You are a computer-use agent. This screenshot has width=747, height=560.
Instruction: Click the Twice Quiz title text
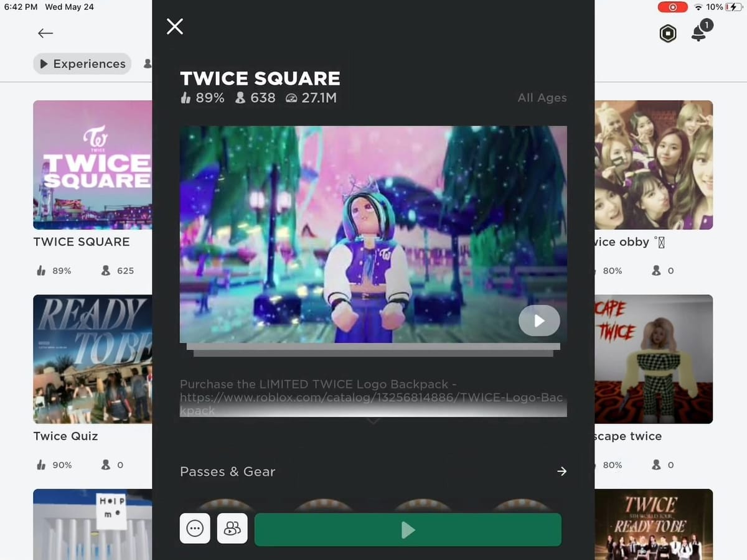pos(66,436)
